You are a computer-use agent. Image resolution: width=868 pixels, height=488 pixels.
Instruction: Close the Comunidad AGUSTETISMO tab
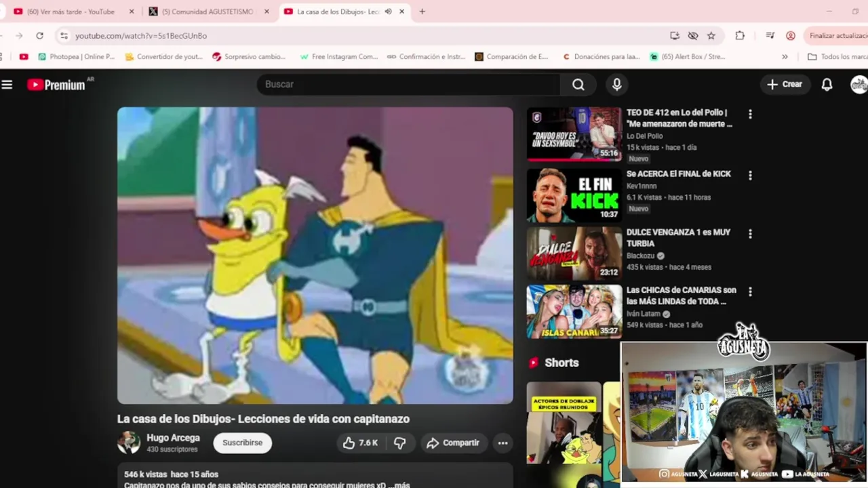click(x=267, y=12)
